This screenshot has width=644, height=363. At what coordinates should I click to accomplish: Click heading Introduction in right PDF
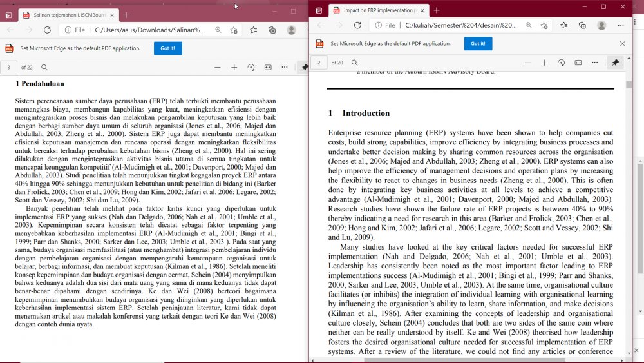366,113
